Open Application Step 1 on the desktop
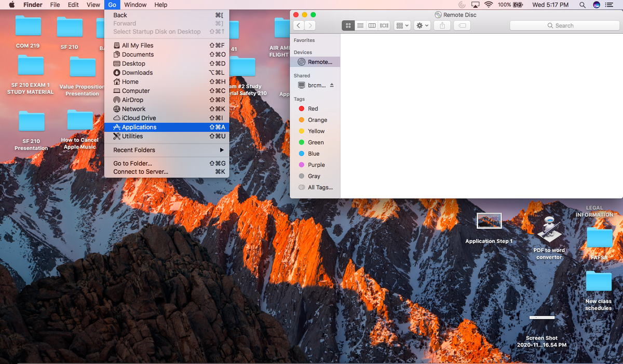623x364 pixels. pyautogui.click(x=489, y=220)
